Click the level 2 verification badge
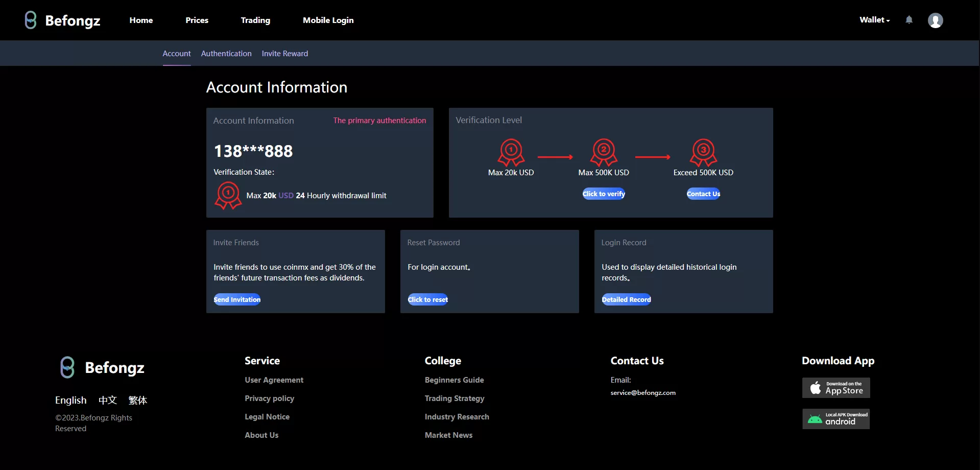This screenshot has height=470, width=980. [604, 152]
